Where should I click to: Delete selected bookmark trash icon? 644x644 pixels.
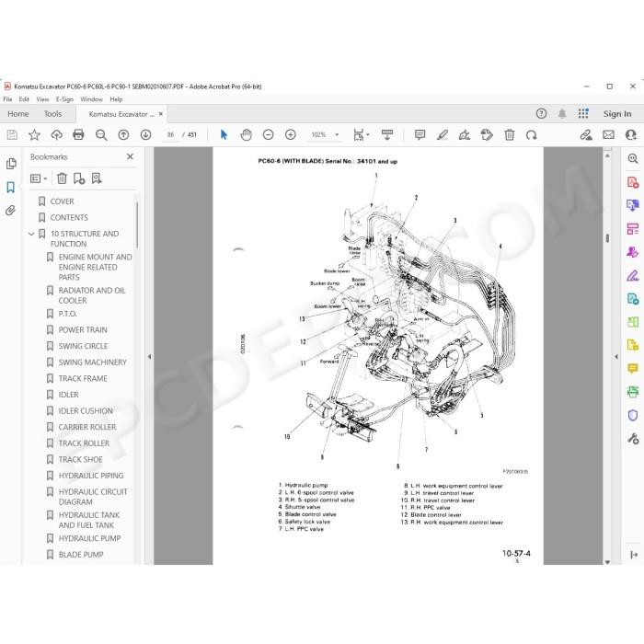coord(62,178)
